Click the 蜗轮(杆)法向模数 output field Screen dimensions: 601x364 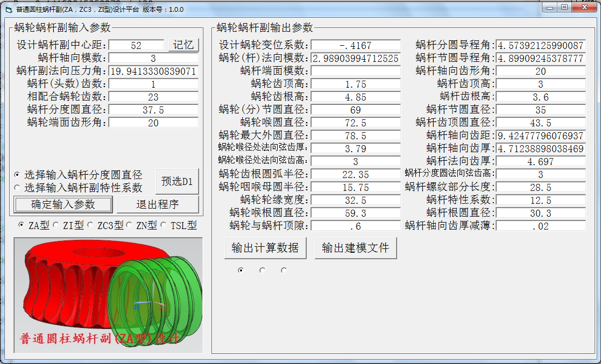point(356,58)
